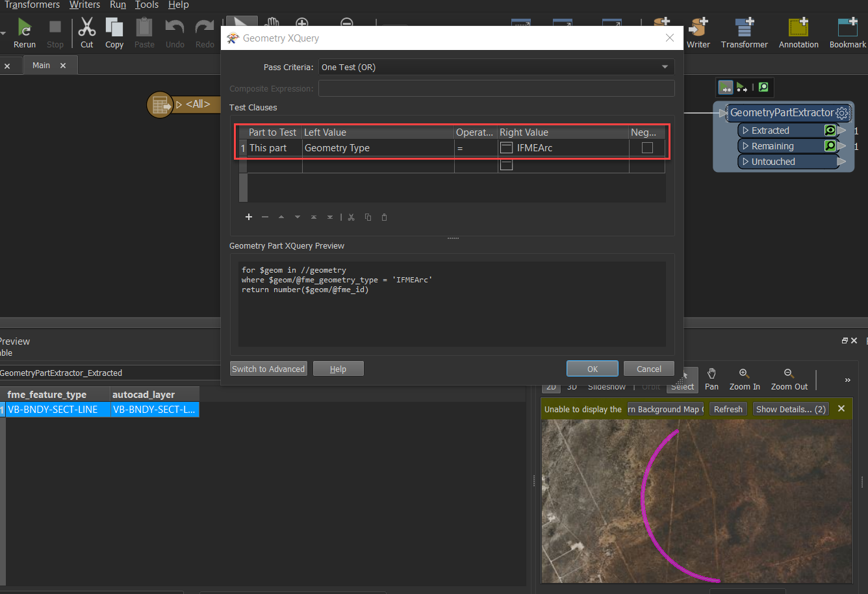Open the Run menu
The width and height of the screenshot is (868, 594).
pos(118,5)
